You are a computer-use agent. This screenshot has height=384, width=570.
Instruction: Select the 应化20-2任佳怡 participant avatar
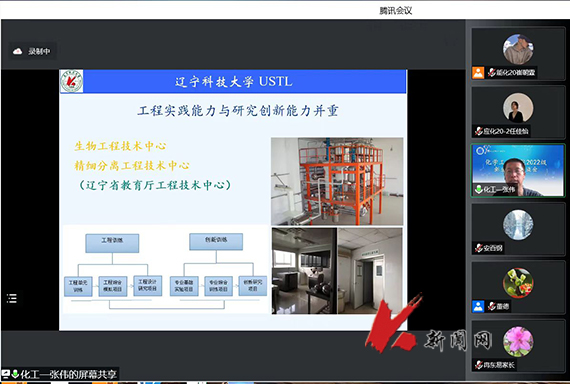518,108
